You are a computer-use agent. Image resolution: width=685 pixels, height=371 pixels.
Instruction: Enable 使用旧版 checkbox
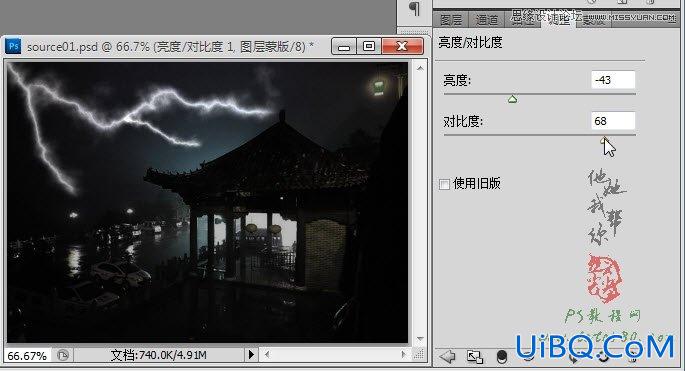pos(444,184)
